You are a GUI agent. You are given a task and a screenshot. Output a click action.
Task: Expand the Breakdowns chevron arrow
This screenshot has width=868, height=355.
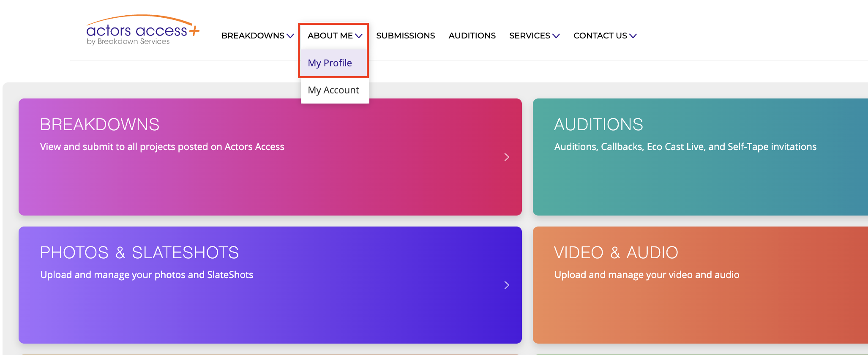pyautogui.click(x=290, y=36)
